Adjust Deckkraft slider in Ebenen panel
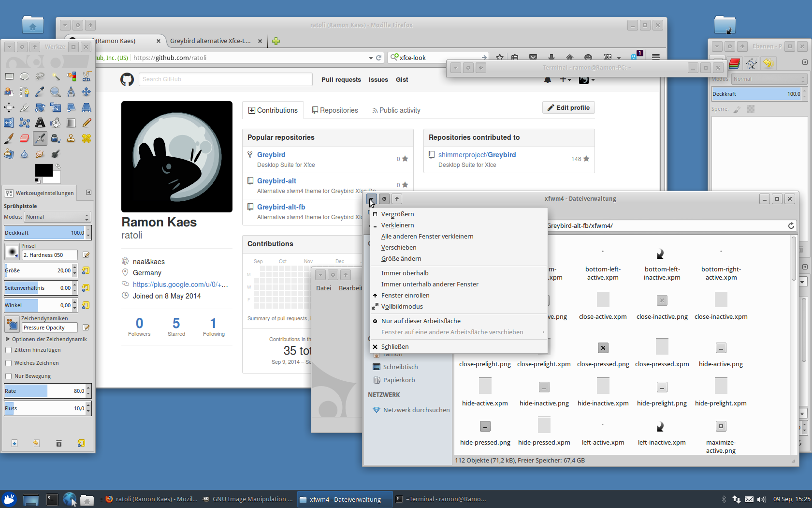Screen dimensions: 812x508 pyautogui.click(x=756, y=94)
